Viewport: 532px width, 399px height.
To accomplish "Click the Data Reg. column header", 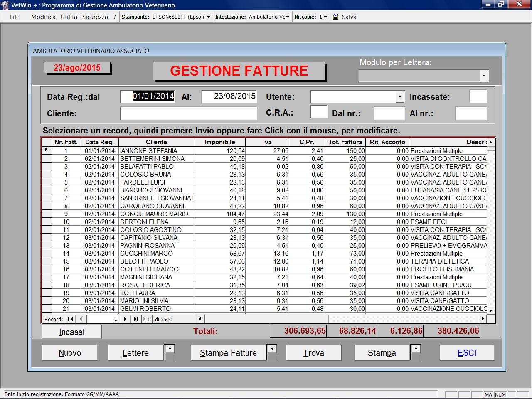I will click(99, 142).
